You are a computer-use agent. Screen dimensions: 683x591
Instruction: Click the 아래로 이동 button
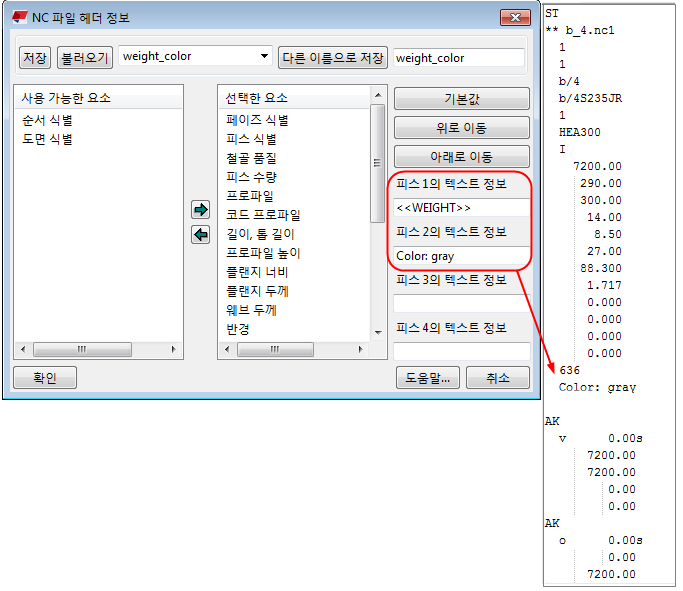click(461, 157)
